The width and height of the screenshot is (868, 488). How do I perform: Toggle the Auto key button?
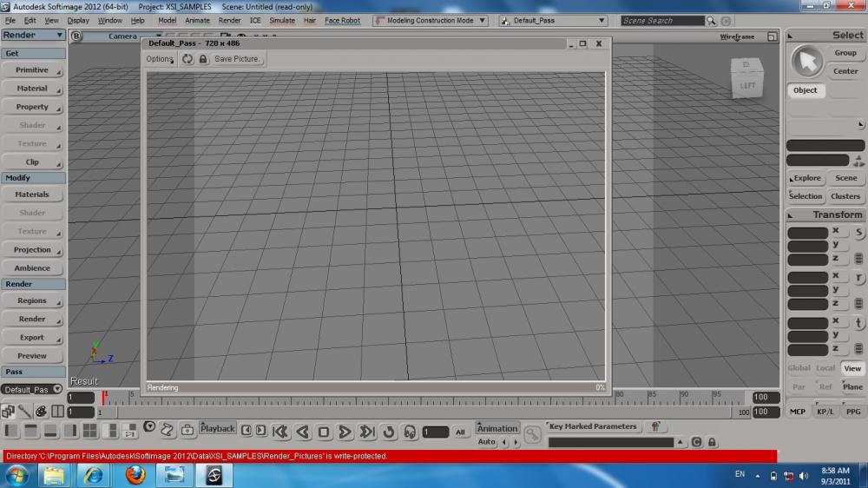[487, 441]
